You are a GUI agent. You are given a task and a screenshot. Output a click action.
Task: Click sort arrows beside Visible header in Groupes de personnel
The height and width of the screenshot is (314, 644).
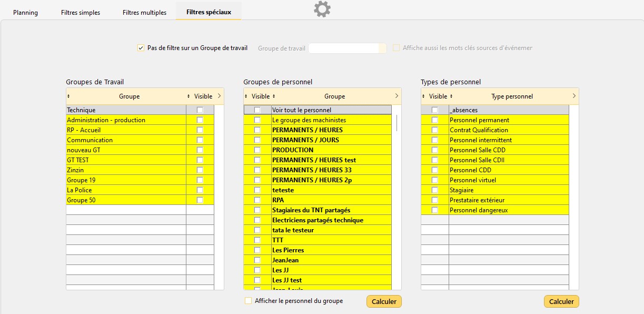pos(246,96)
